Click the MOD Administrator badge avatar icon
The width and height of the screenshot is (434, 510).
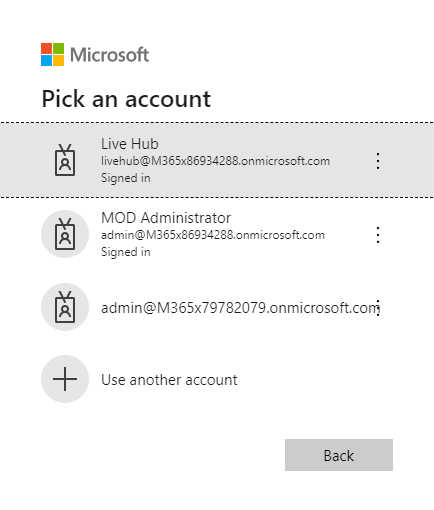(65, 234)
